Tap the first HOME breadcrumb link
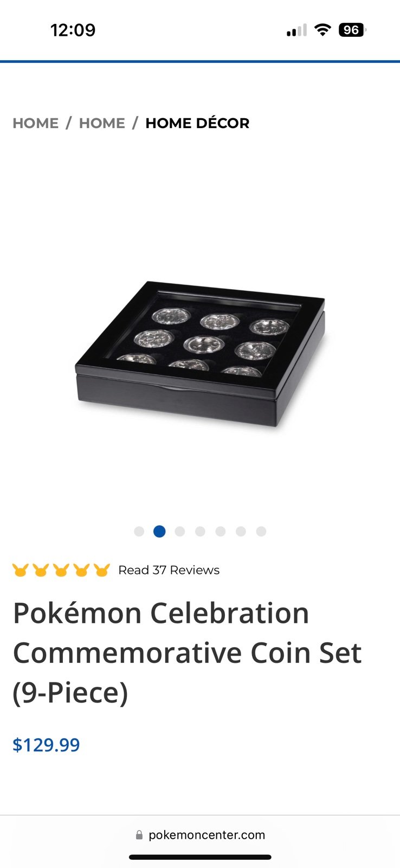The image size is (400, 868). tap(35, 123)
